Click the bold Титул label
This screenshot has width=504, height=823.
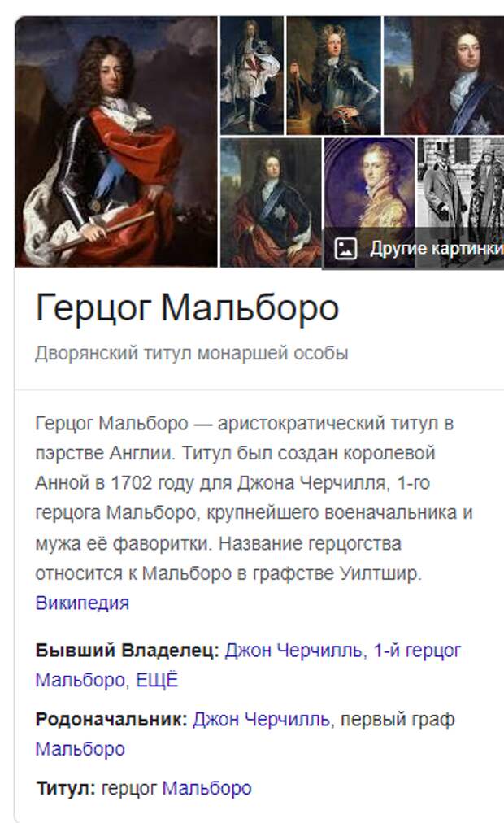pos(66,788)
